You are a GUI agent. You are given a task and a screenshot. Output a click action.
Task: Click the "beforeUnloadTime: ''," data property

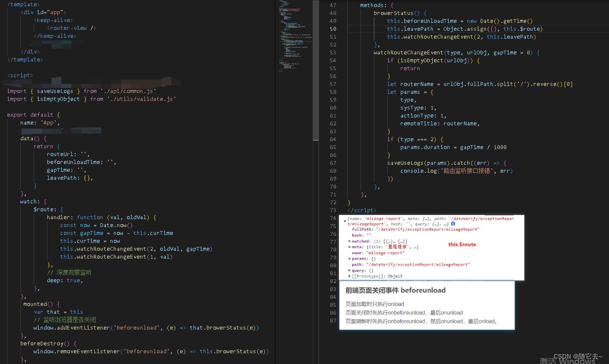coord(81,162)
